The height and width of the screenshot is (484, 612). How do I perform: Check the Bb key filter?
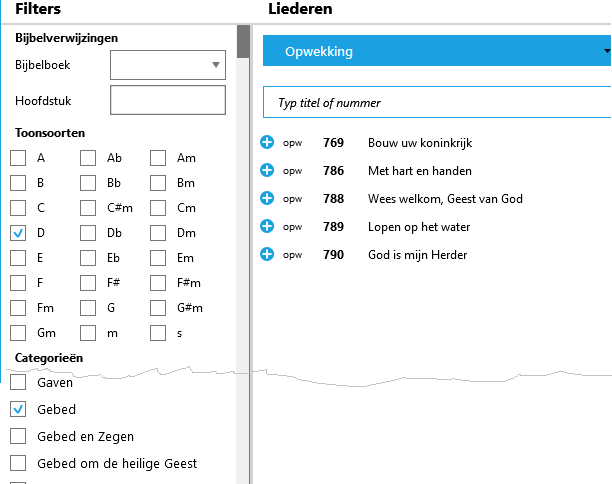[88, 183]
